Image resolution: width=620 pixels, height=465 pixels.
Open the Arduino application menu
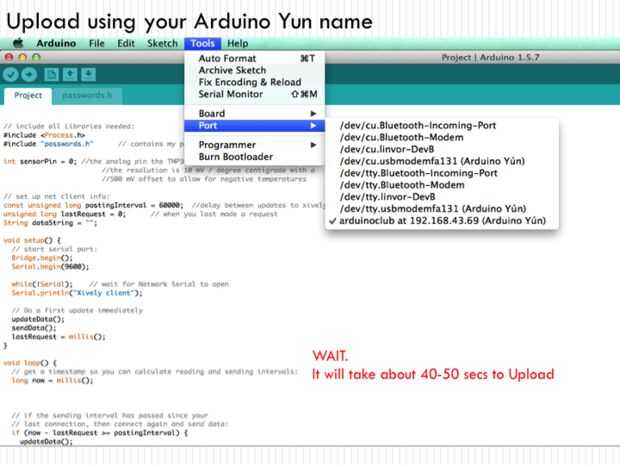(56, 43)
